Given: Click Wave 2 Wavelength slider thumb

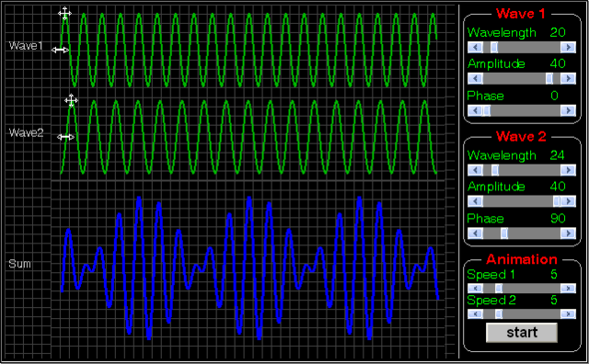Looking at the screenshot, I should (495, 170).
